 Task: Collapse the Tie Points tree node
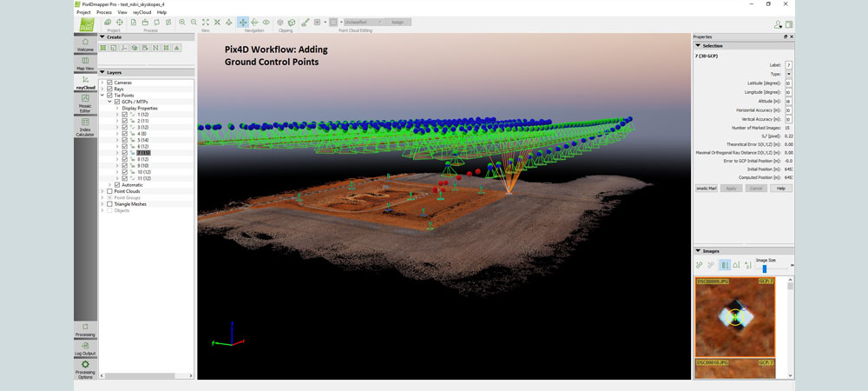tap(102, 96)
